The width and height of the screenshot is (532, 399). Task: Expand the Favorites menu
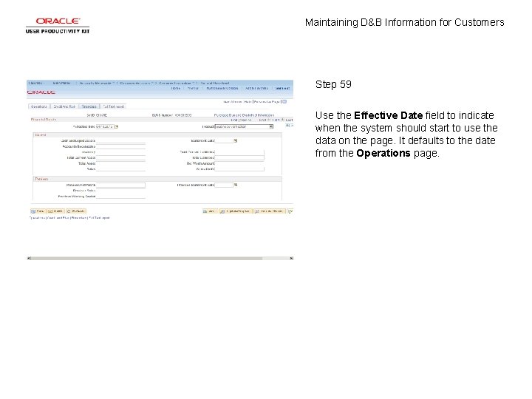pyautogui.click(x=36, y=83)
